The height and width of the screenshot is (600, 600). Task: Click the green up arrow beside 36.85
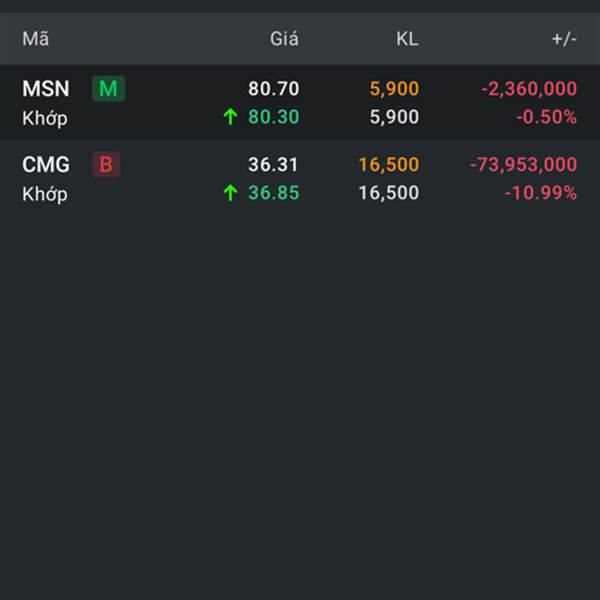(230, 193)
